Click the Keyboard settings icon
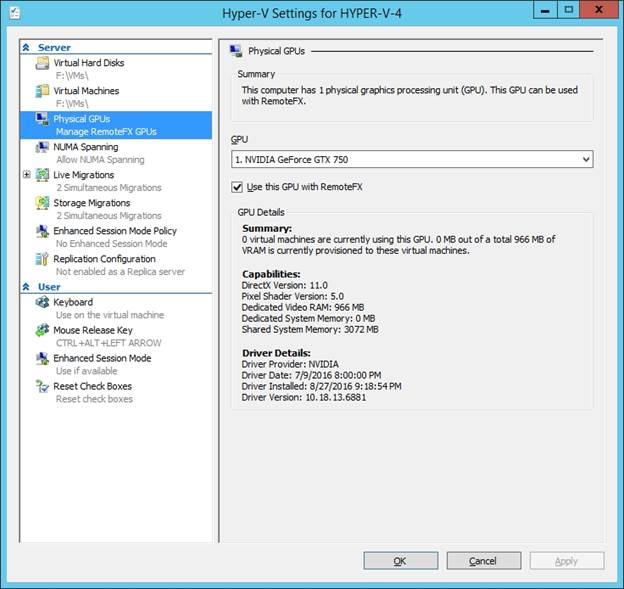 [42, 302]
